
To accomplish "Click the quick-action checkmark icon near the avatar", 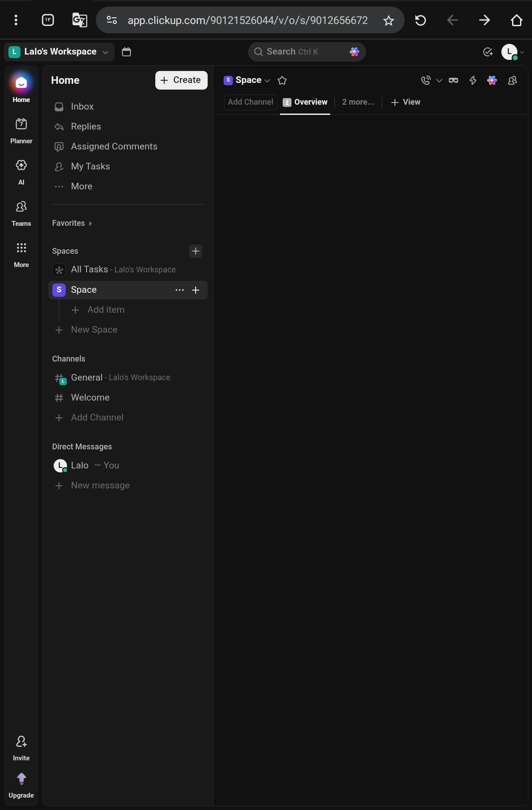I will point(488,52).
